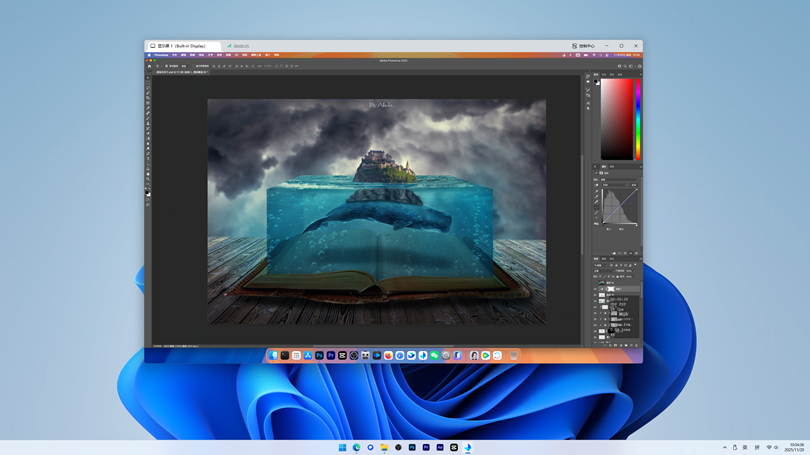Click the Home icon in options bar
Image resolution: width=810 pixels, height=455 pixels.
tap(150, 66)
